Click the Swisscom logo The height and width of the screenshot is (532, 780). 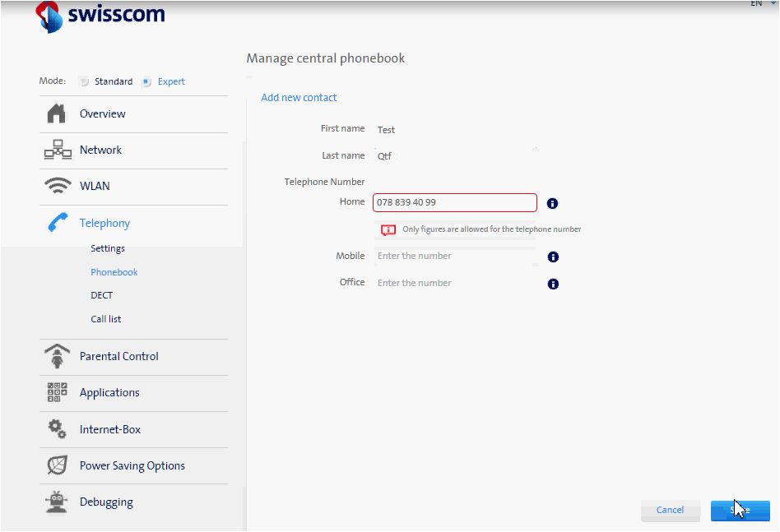100,16
